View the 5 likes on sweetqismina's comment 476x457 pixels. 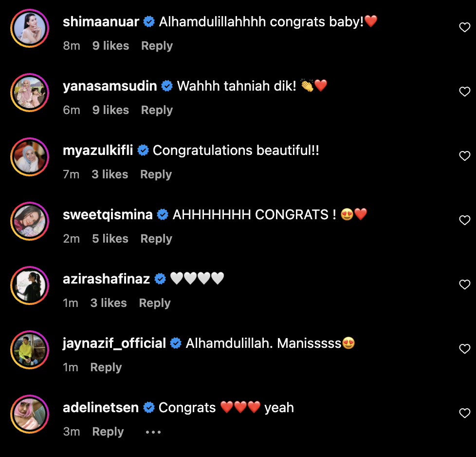pos(110,239)
